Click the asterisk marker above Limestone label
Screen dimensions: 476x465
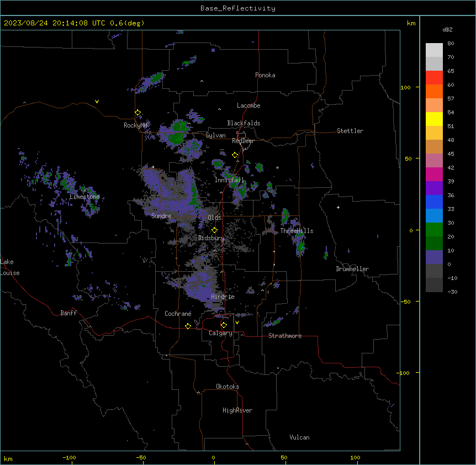(x=84, y=191)
